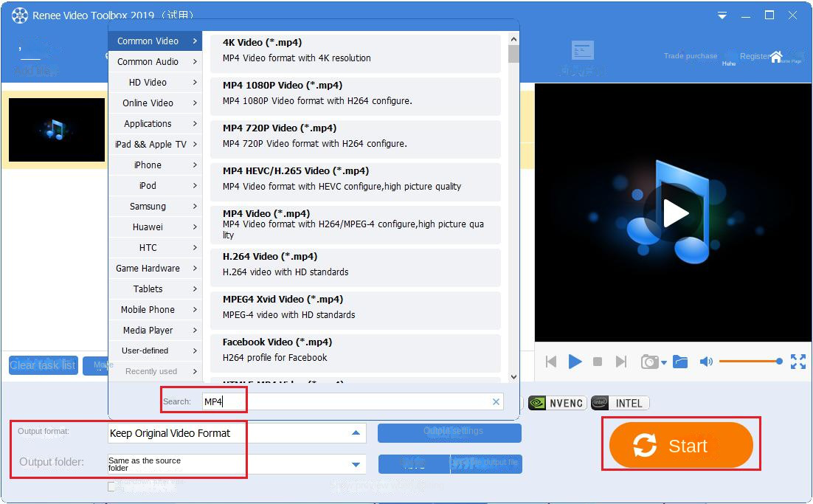
Task: Click the speaker icon to mute preview
Action: tap(705, 362)
